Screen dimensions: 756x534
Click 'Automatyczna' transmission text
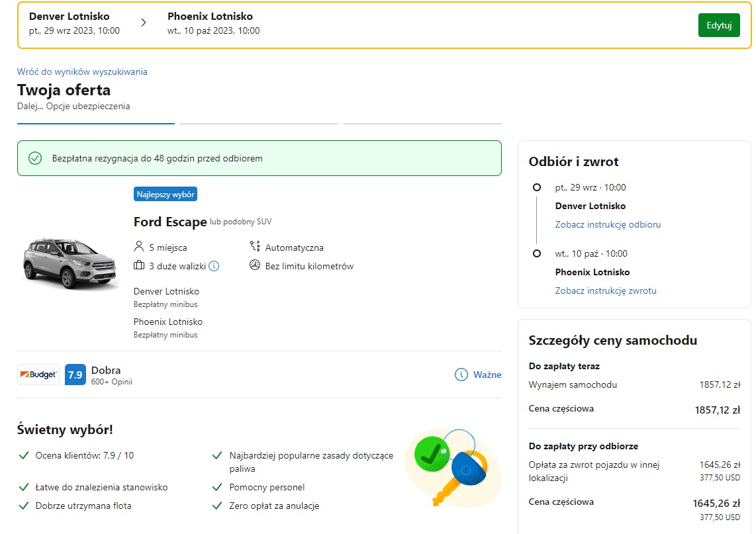click(x=294, y=247)
